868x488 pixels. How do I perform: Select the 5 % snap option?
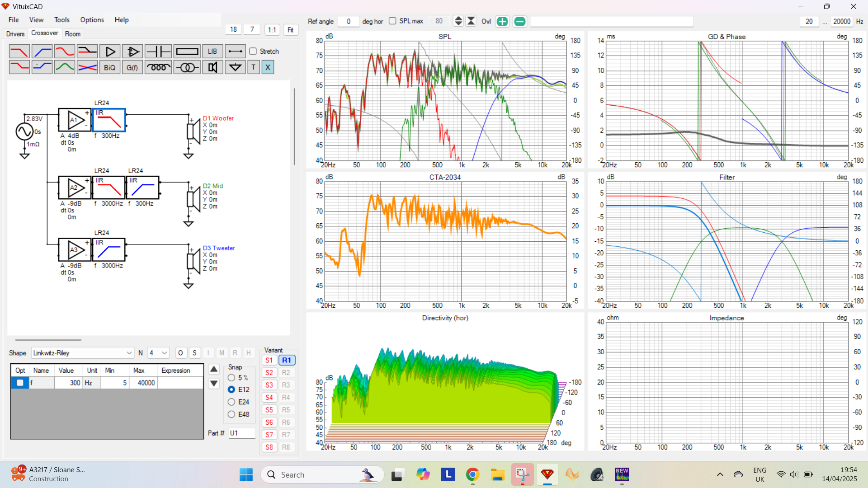tap(231, 378)
